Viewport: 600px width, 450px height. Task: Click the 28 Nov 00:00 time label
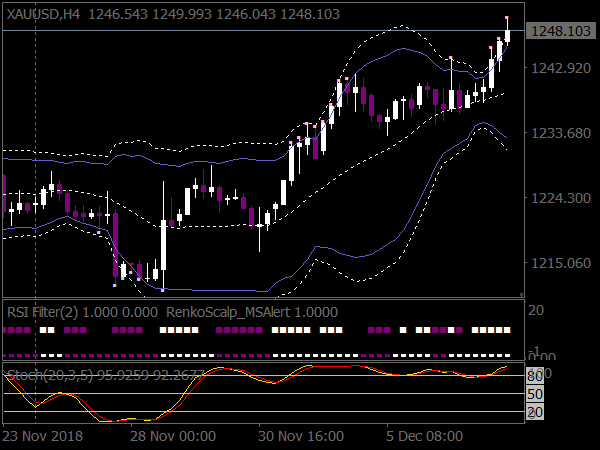tap(173, 436)
